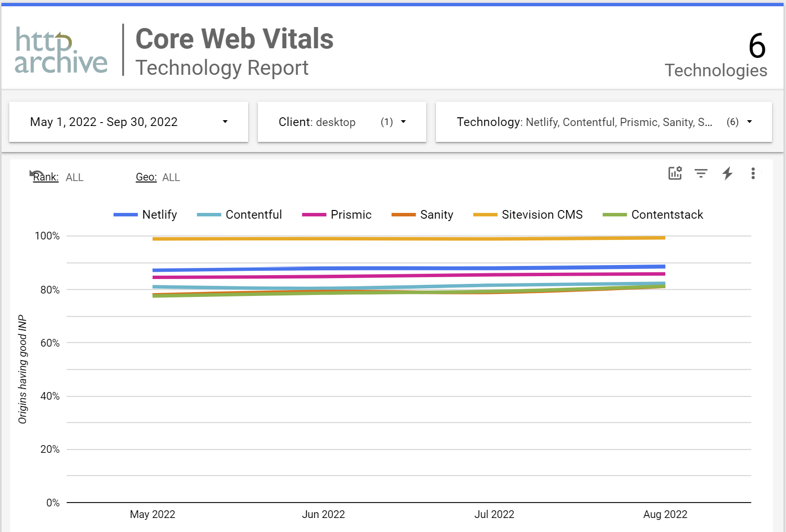Click the HTTP Archive logo

tap(61, 51)
